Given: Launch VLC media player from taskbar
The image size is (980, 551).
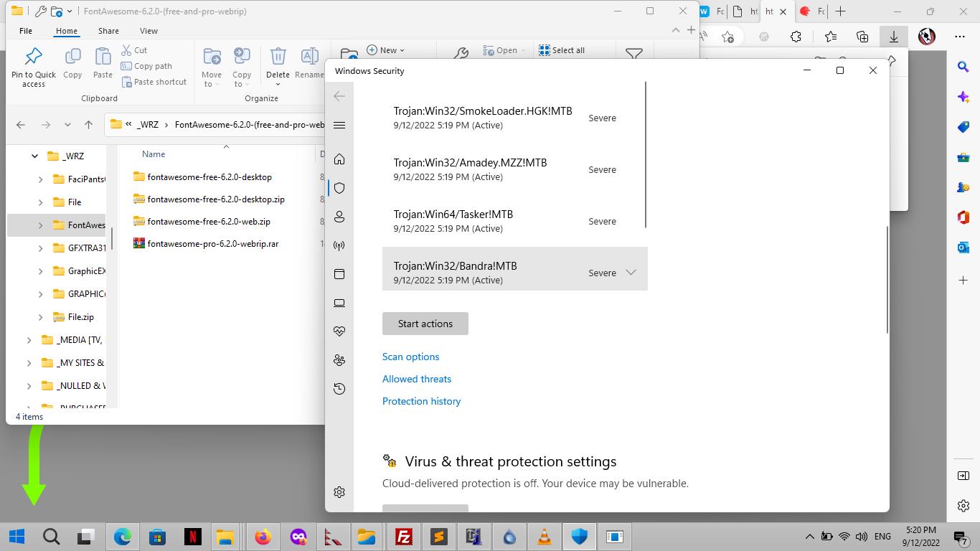Looking at the screenshot, I should pyautogui.click(x=545, y=537).
